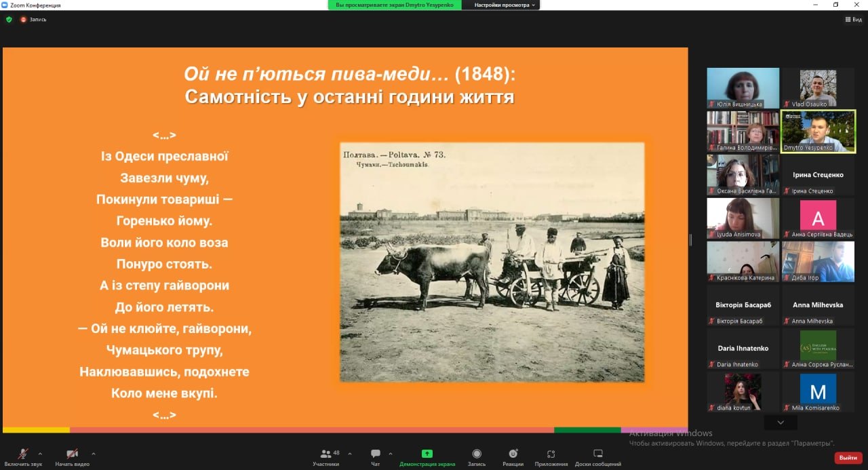Open the Участники participants panel
Screen dimensions: 868x470
pyautogui.click(x=326, y=457)
